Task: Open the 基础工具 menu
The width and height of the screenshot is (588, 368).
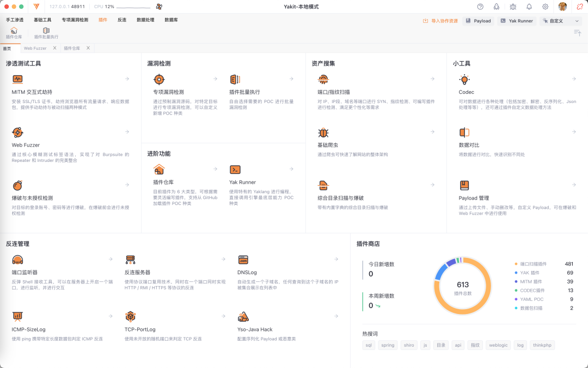Action: (x=42, y=20)
